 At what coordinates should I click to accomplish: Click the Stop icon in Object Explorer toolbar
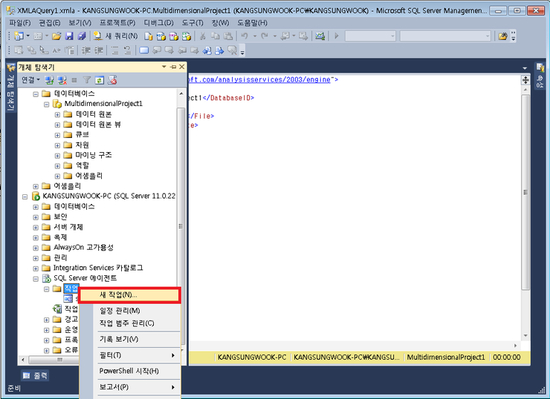click(x=74, y=80)
